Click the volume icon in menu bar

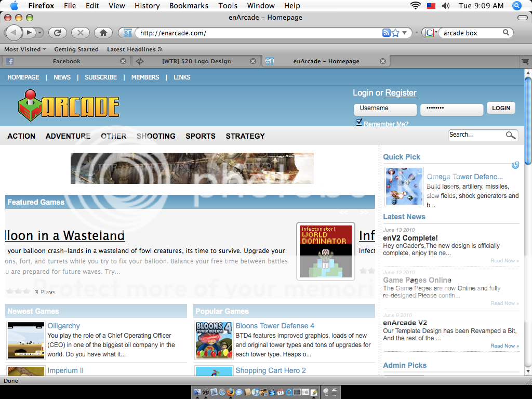pyautogui.click(x=445, y=5)
